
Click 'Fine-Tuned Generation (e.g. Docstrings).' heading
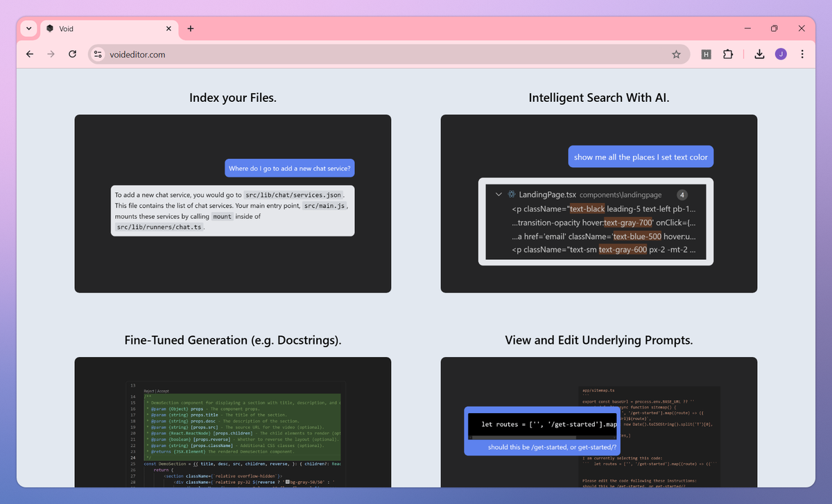[x=233, y=340]
